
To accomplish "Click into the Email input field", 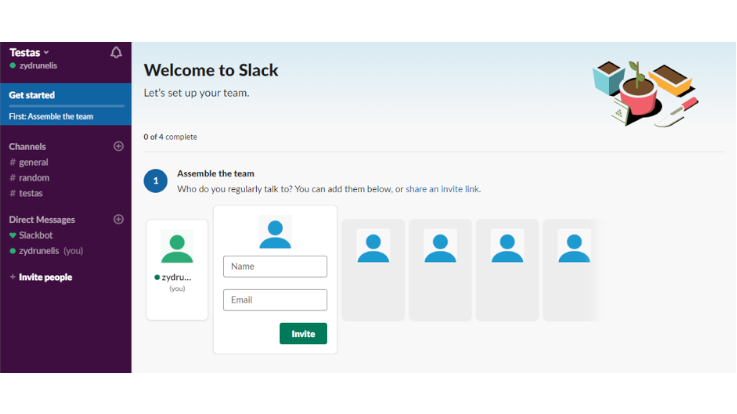I will coord(275,299).
